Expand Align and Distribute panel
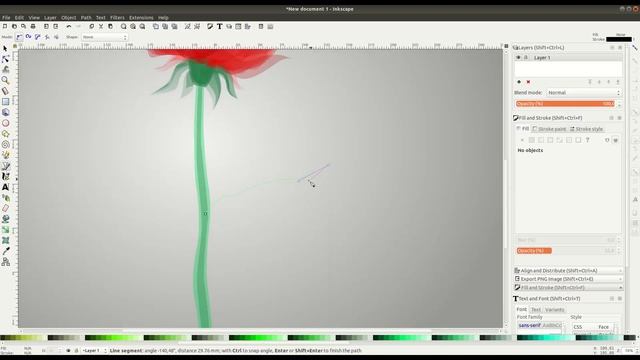This screenshot has width=640, height=360. 568,271
